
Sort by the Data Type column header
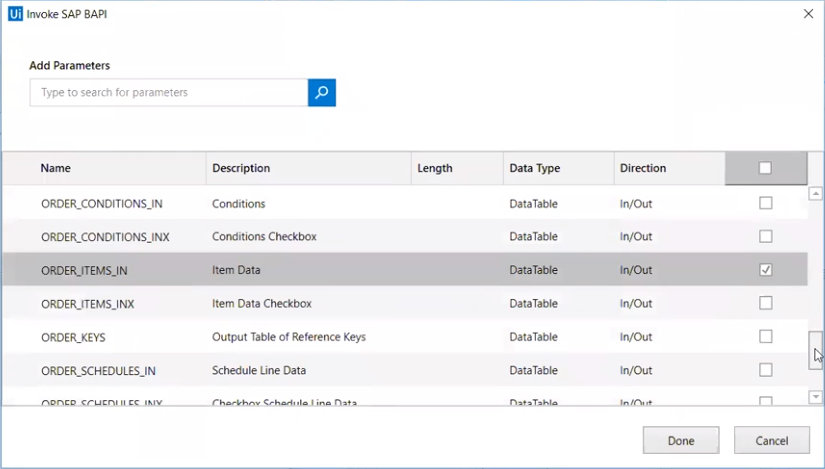click(x=559, y=168)
